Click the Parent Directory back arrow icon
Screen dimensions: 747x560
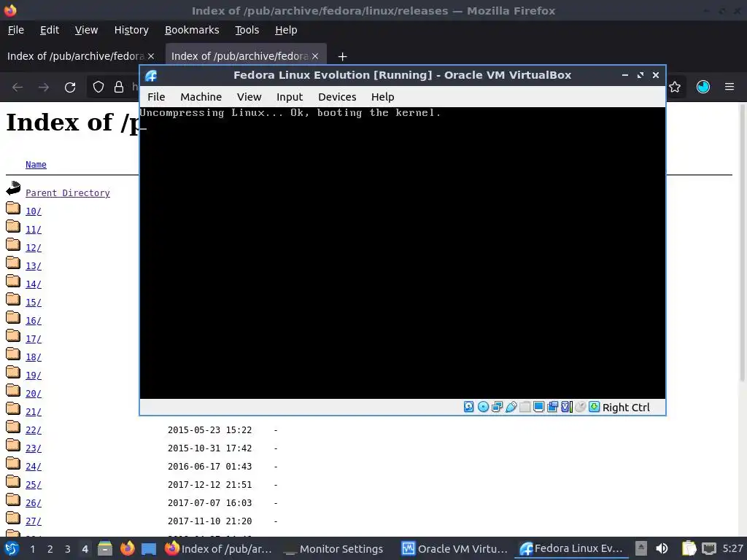13,189
